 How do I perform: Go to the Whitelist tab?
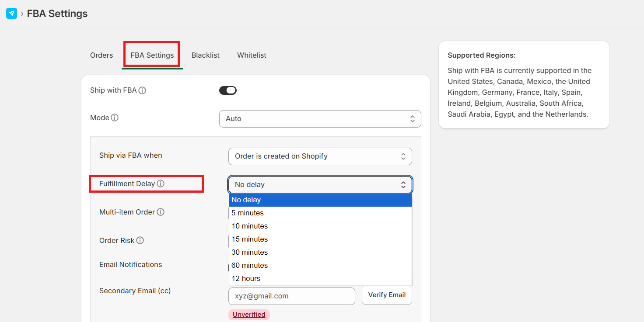coord(252,55)
